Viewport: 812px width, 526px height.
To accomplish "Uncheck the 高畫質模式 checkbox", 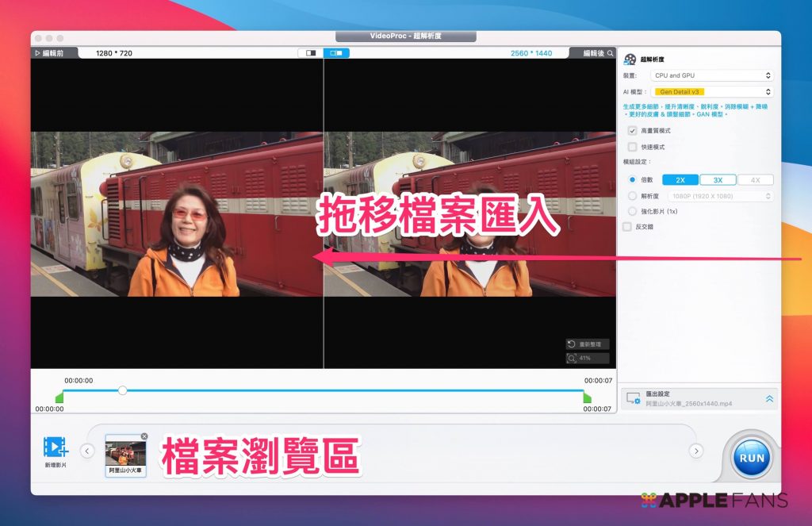I will tap(632, 130).
